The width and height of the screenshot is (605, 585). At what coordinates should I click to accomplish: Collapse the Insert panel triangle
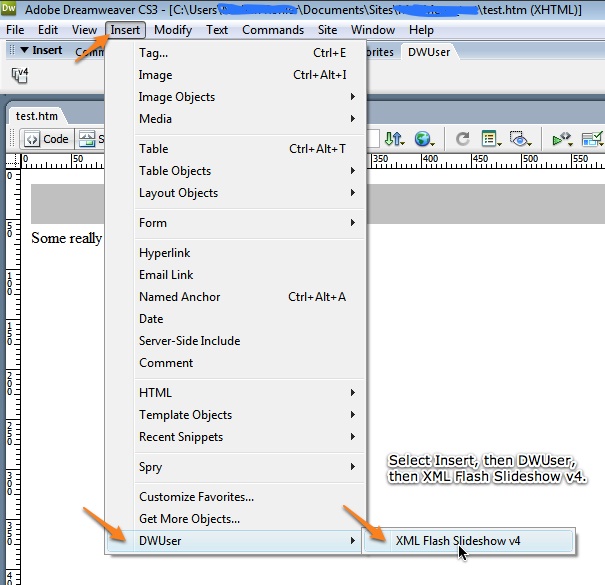(24, 50)
